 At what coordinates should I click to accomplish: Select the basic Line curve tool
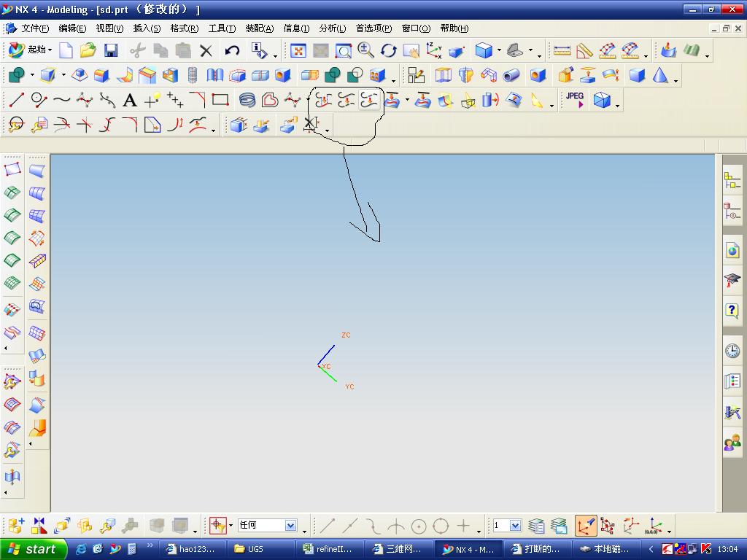pos(16,100)
